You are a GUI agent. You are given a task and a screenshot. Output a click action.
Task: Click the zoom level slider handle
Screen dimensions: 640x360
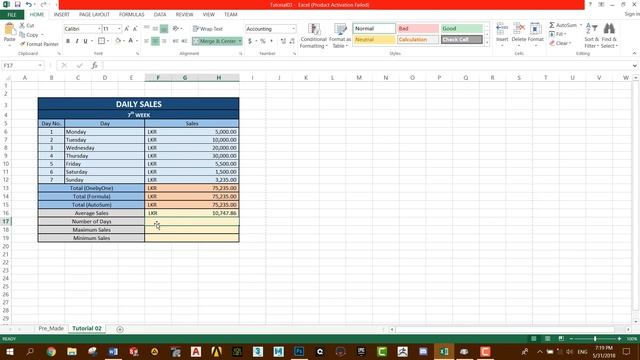click(595, 339)
